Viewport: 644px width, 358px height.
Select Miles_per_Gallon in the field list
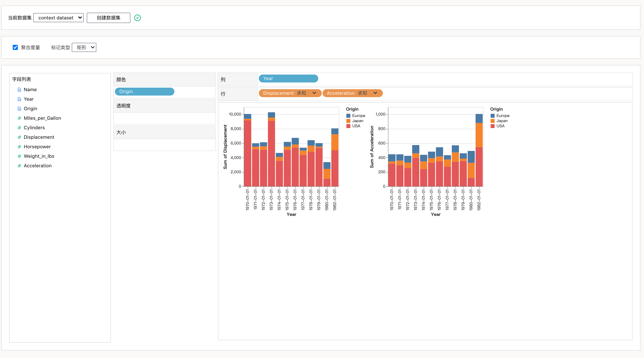(42, 118)
